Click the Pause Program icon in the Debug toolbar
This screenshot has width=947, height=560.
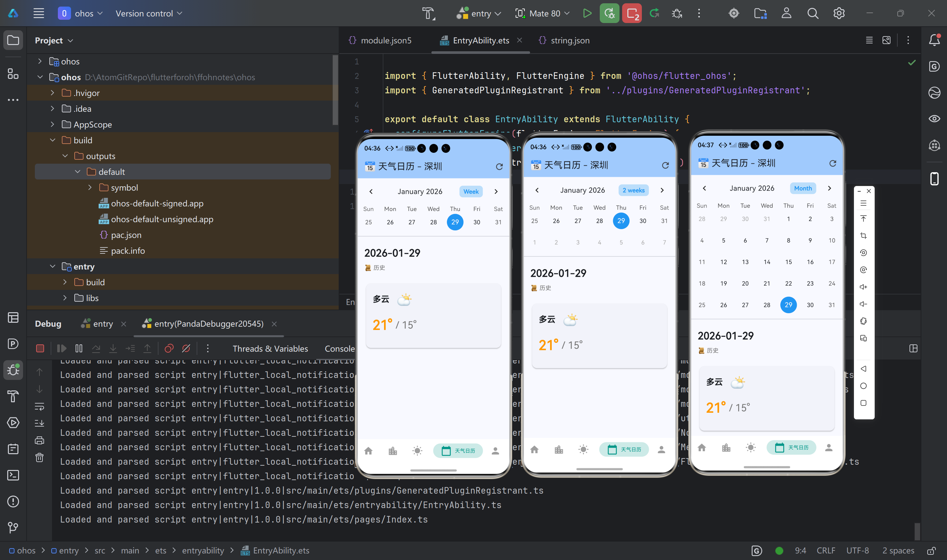pyautogui.click(x=79, y=348)
